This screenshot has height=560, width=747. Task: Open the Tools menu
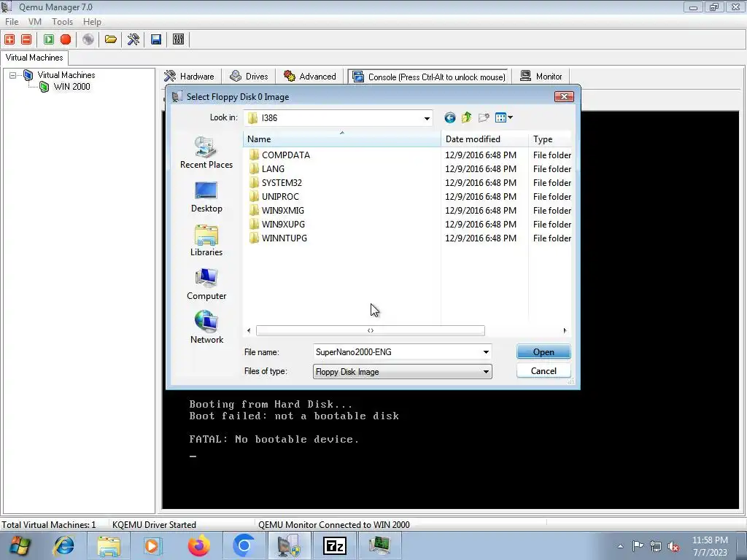point(63,22)
